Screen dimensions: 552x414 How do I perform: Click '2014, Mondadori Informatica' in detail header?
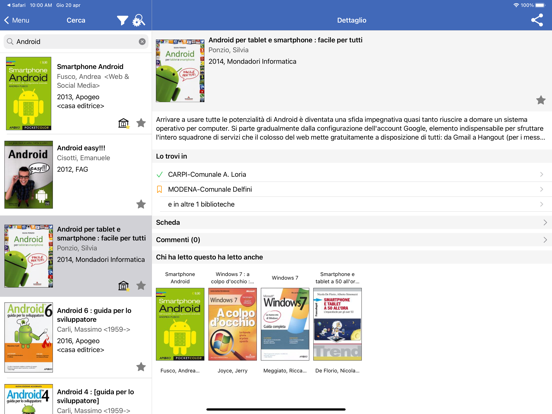point(252,61)
